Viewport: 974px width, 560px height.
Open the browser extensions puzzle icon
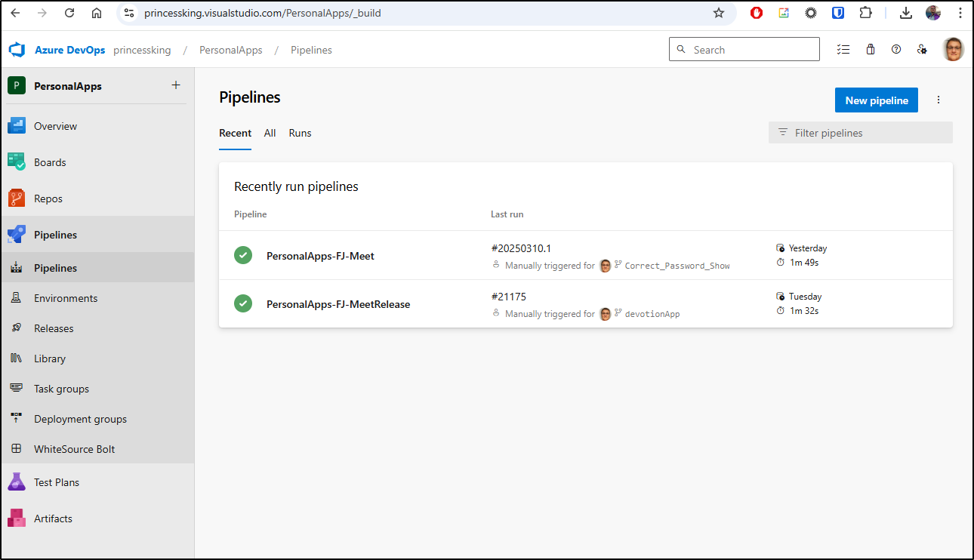pyautogui.click(x=865, y=13)
